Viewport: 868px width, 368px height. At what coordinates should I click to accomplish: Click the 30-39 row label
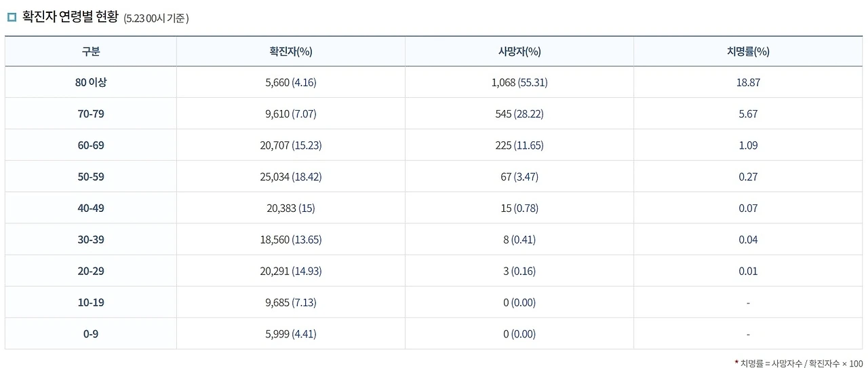[91, 240]
